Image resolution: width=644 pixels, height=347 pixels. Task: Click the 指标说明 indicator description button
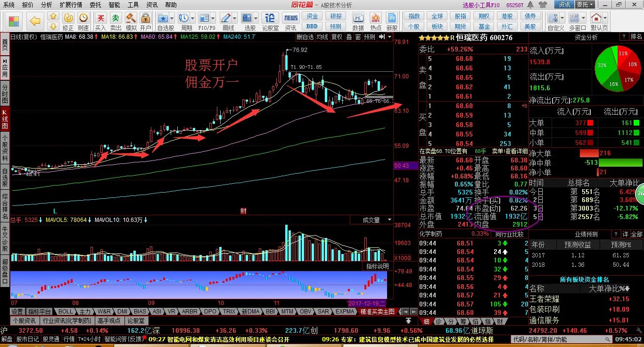(x=378, y=266)
